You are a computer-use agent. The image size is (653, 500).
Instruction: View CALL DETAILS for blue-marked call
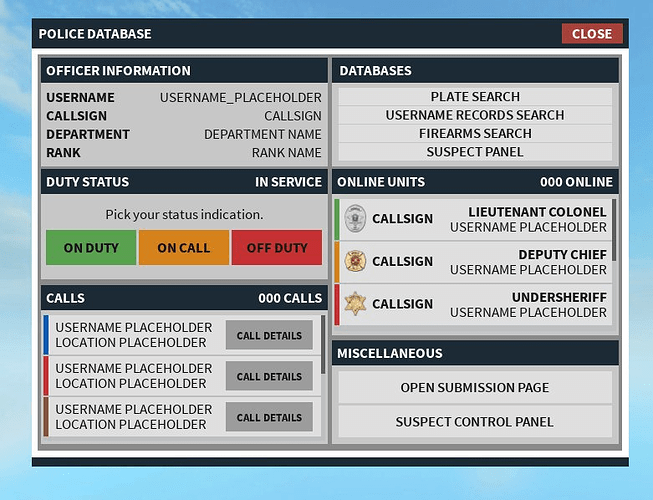click(269, 335)
